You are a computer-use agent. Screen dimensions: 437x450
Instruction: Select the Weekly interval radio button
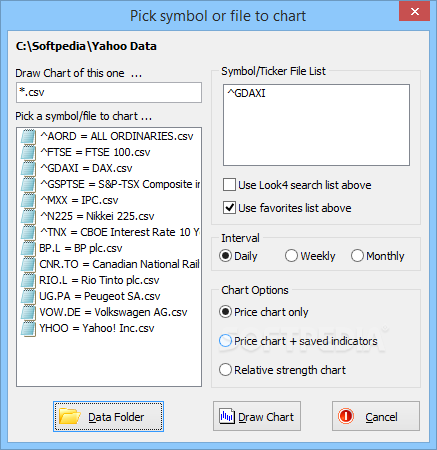click(x=291, y=256)
